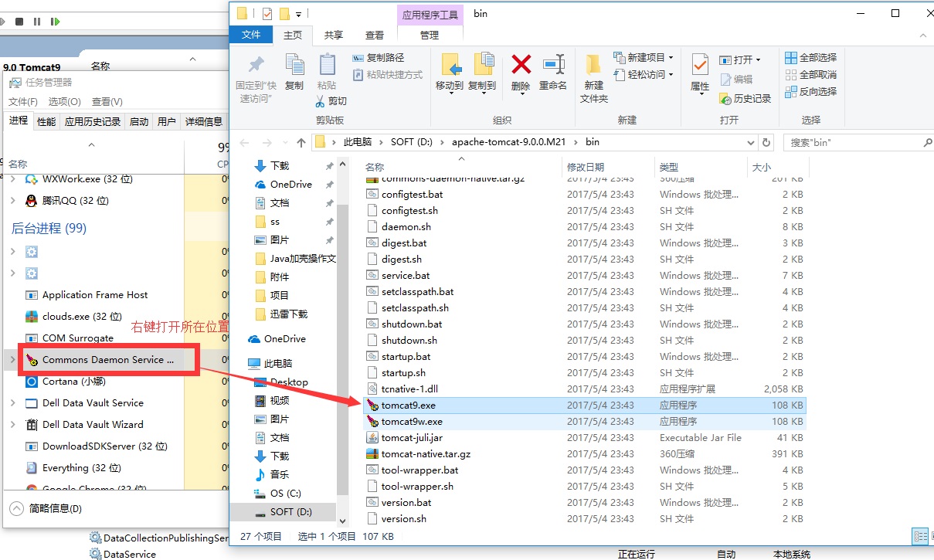Viewport: 934px width, 560px height.
Task: Open File (文件) menu in Task Manager
Action: (x=23, y=102)
